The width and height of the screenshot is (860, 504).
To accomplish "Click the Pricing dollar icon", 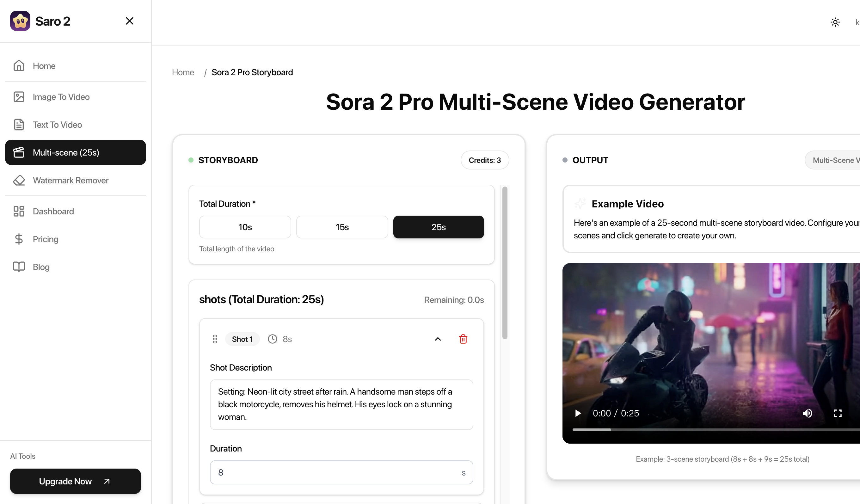I will click(x=19, y=239).
